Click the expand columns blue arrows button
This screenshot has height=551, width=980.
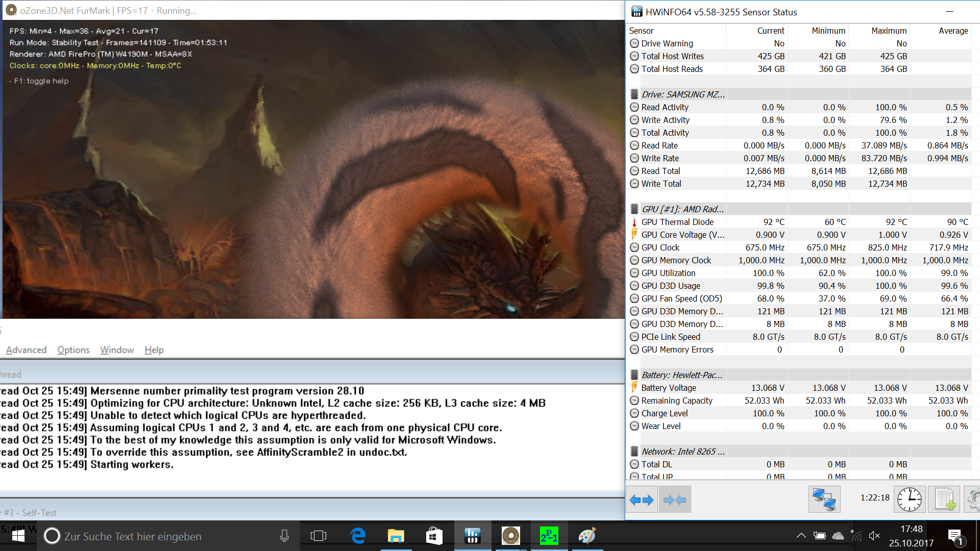point(642,500)
